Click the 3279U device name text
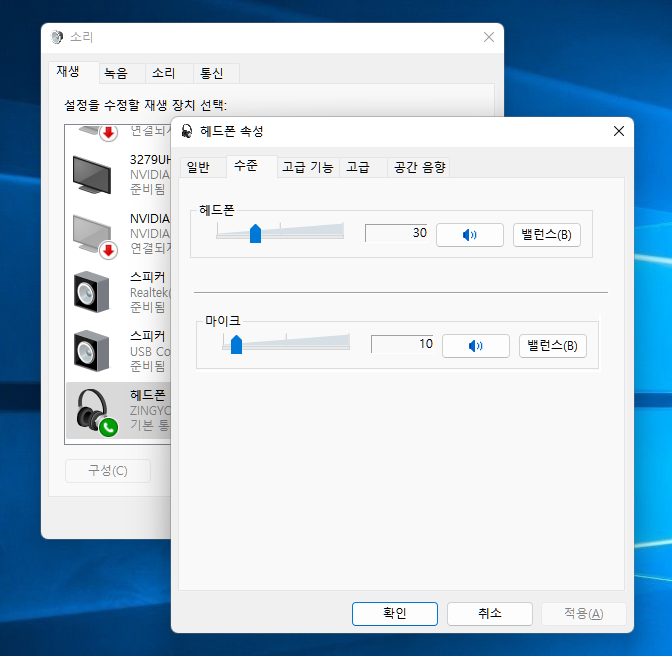672x656 pixels. [150, 160]
